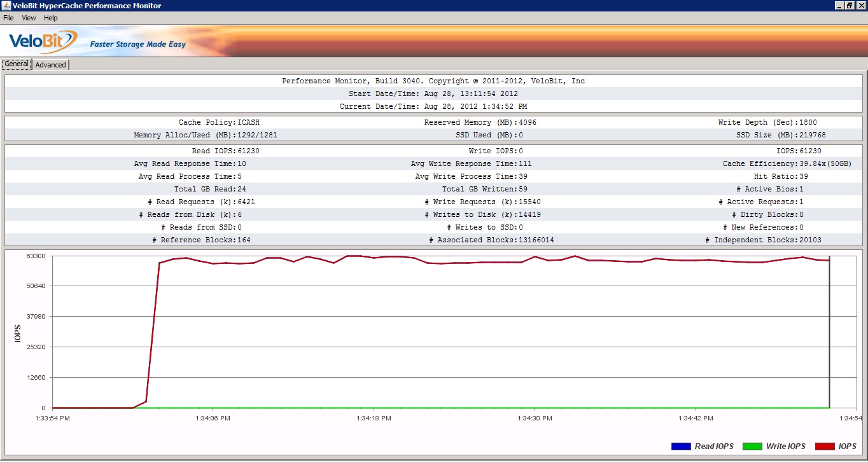This screenshot has width=868, height=463.
Task: Click the green Write IOPS legend swatch
Action: point(753,446)
